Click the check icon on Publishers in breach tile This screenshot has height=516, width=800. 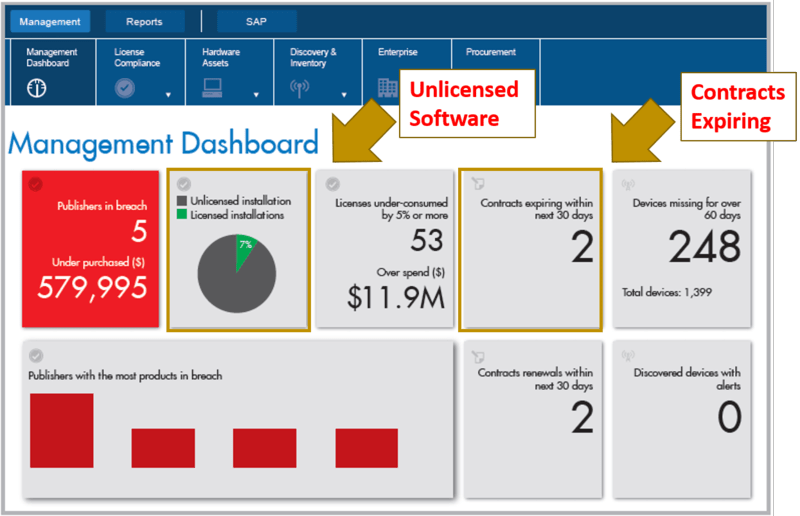(x=36, y=184)
